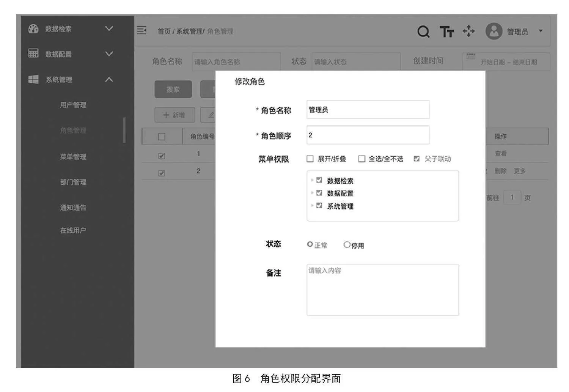Click the system management windows icon
Image resolution: width=569 pixels, height=392 pixels.
coord(33,79)
